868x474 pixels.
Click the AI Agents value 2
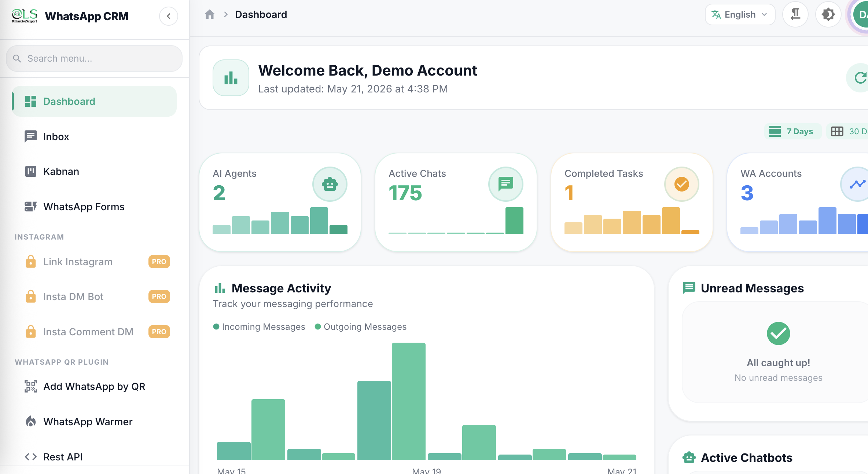point(219,193)
